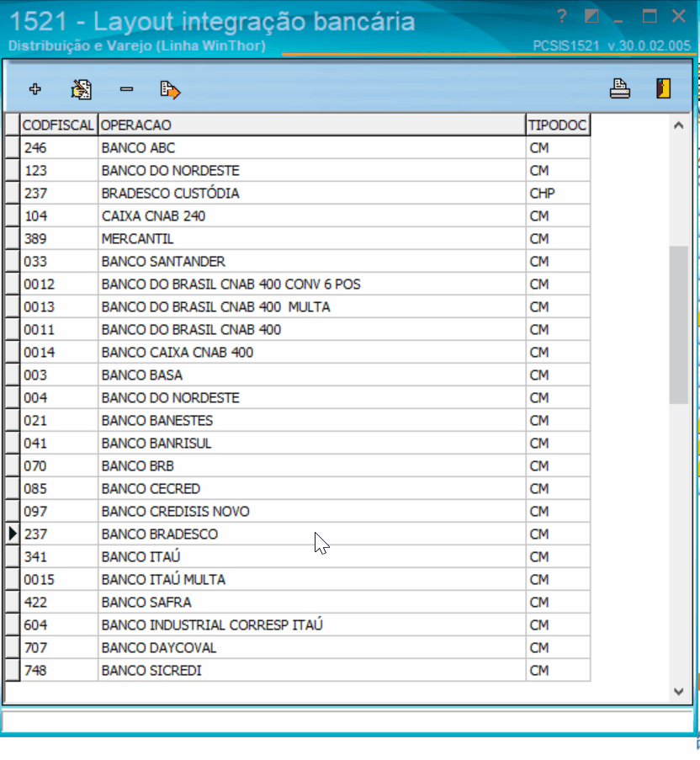Select the BRADESCO CUSTÓDIA row
Image resolution: width=700 pixels, height=760 pixels.
[298, 194]
